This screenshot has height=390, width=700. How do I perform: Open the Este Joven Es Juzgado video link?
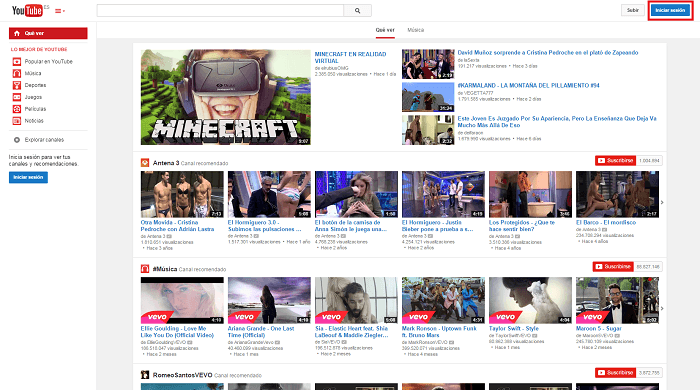[x=557, y=122]
